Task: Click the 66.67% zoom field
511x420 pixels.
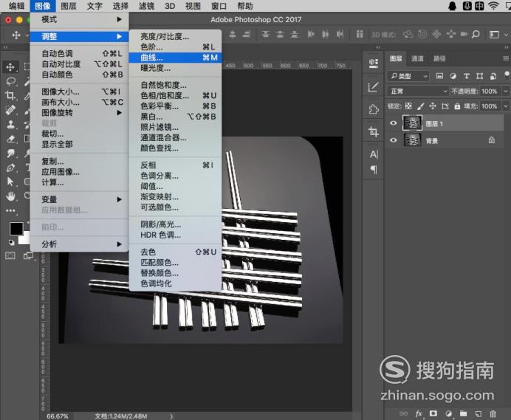Action: tap(58, 416)
